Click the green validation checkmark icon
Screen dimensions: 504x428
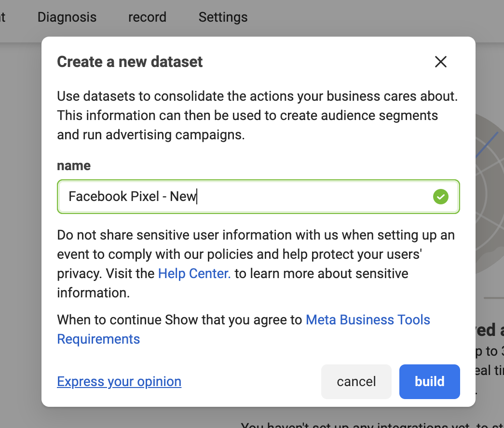440,197
